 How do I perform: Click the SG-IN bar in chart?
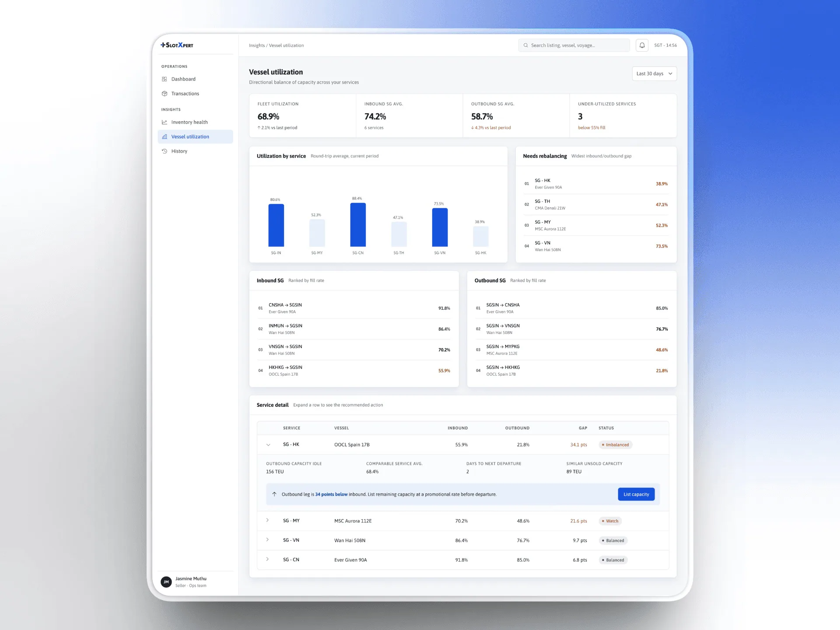(x=276, y=225)
